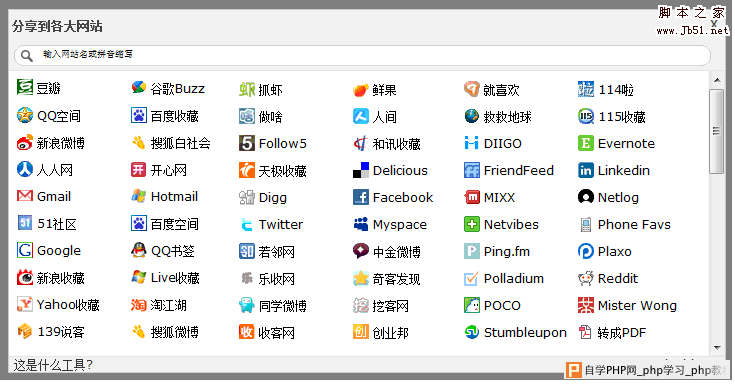735x384 pixels.
Task: Click the Evernote icon
Action: 586,143
